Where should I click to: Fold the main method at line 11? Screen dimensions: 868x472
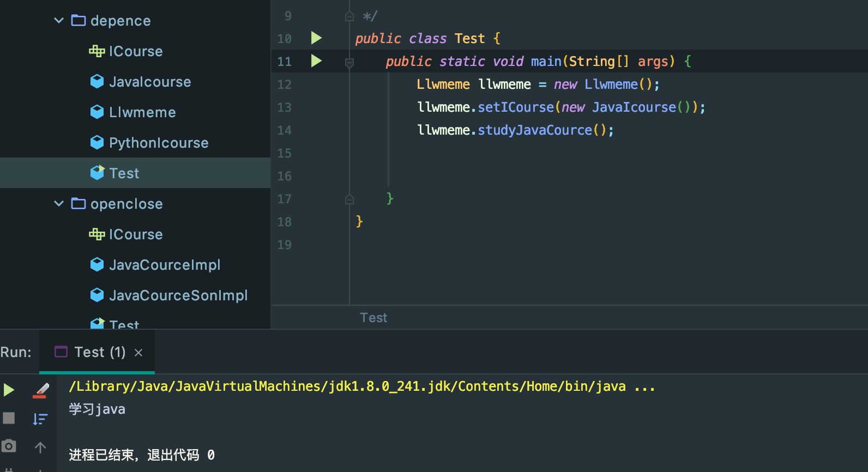[349, 63]
